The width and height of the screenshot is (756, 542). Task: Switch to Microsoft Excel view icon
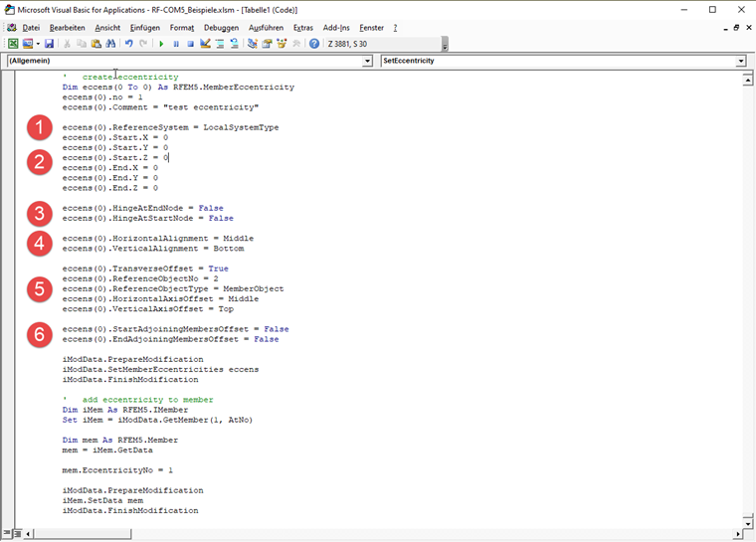pos(13,44)
